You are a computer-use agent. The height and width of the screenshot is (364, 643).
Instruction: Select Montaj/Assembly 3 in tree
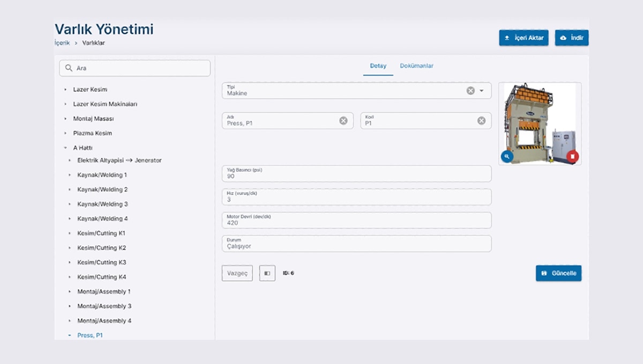[104, 306]
